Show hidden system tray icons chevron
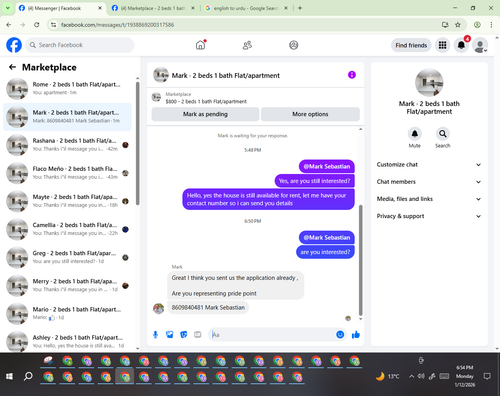 coord(412,376)
